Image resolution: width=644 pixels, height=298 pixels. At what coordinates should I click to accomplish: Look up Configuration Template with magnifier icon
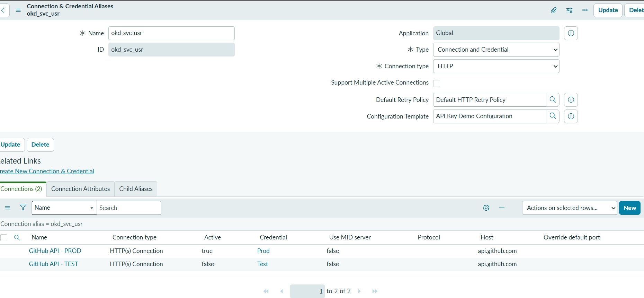[x=553, y=116]
